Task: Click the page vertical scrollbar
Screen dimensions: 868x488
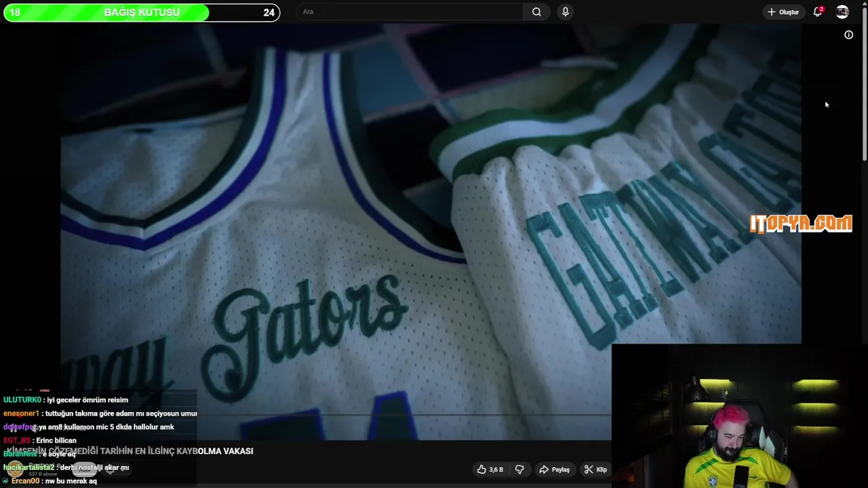Action: tap(864, 81)
